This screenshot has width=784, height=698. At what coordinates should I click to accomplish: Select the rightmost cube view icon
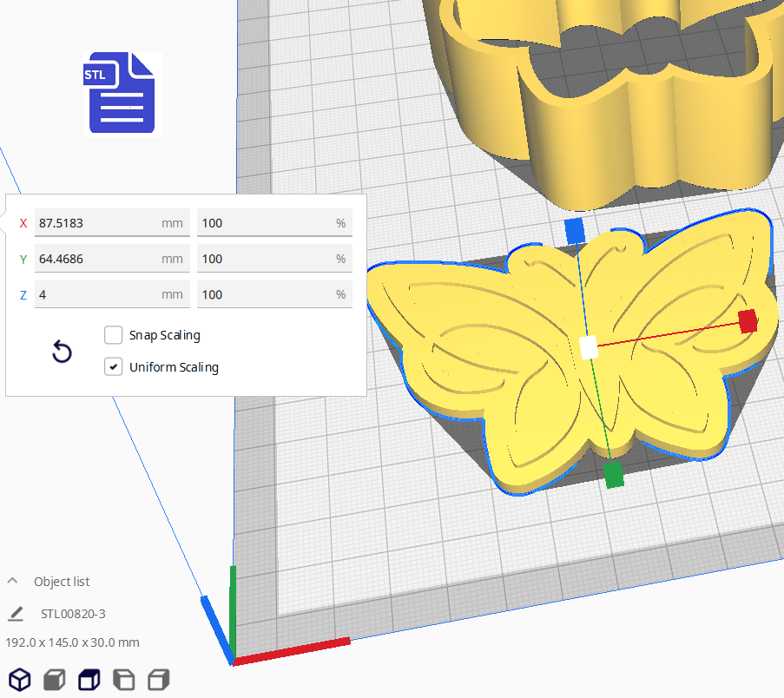157,680
